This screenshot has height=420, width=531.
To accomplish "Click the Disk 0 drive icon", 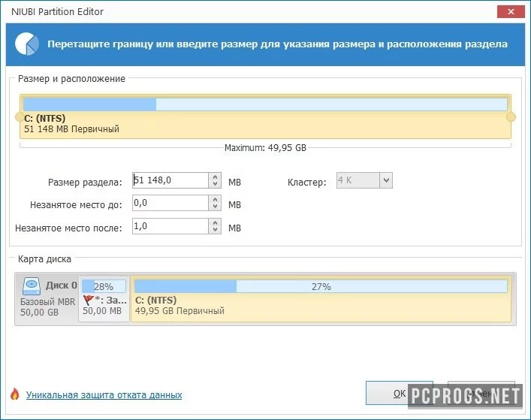I will [32, 286].
